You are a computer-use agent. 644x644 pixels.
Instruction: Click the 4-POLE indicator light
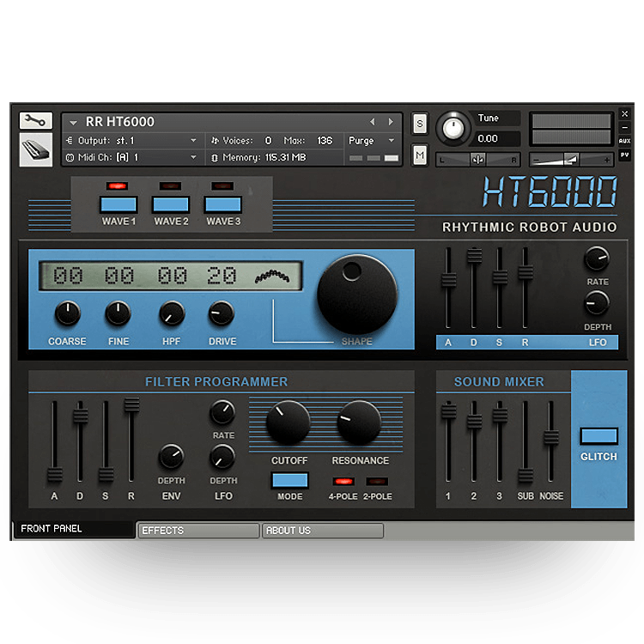click(343, 482)
